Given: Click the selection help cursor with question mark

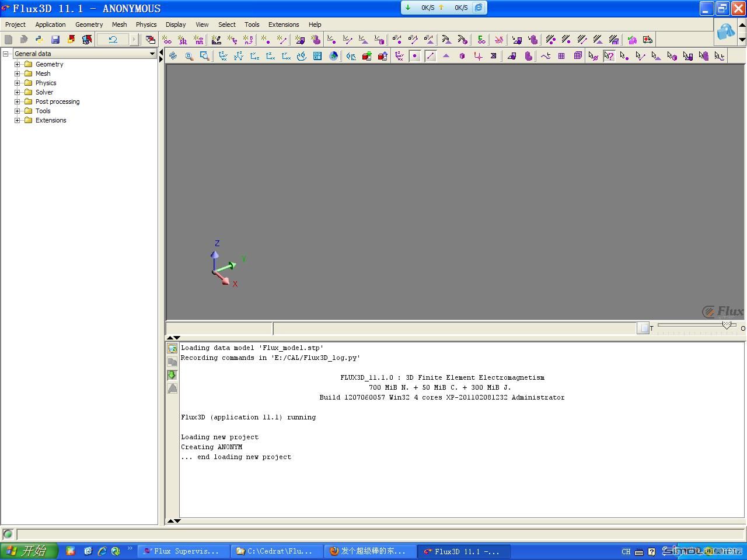Looking at the screenshot, I should (609, 56).
